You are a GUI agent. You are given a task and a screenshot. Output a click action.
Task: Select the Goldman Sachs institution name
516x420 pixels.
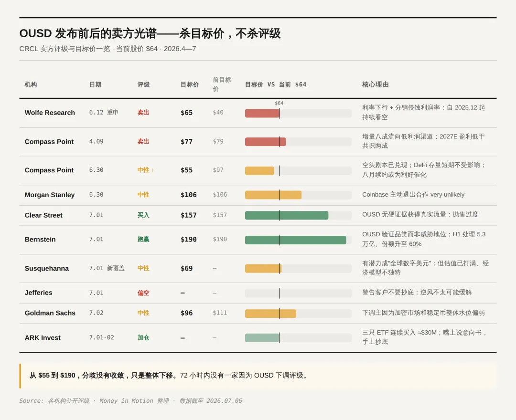coord(50,313)
